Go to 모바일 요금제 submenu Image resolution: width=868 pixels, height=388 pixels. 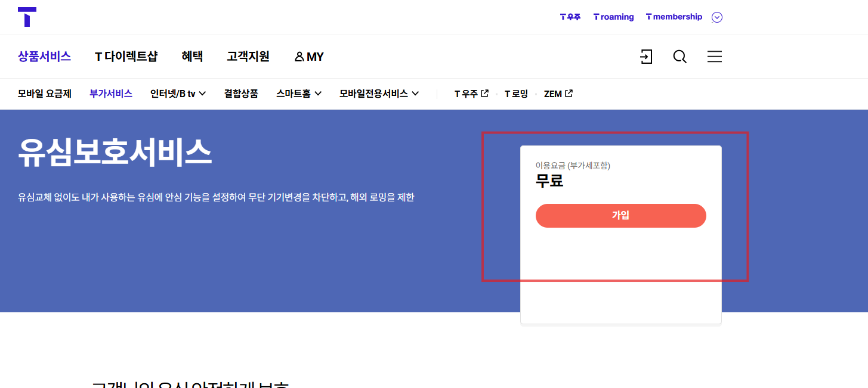pos(45,94)
